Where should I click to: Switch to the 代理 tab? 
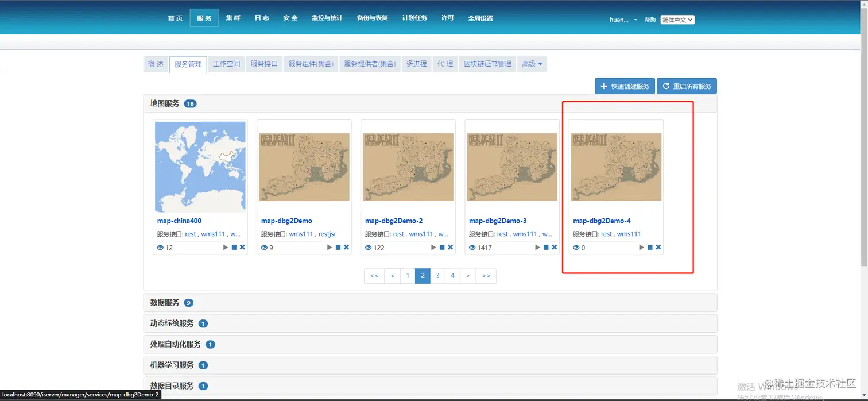(445, 64)
